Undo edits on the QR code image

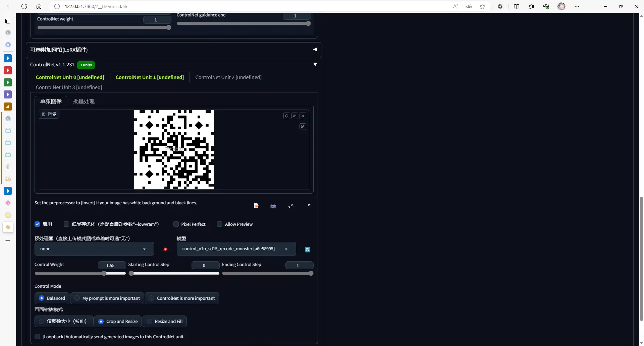click(286, 116)
